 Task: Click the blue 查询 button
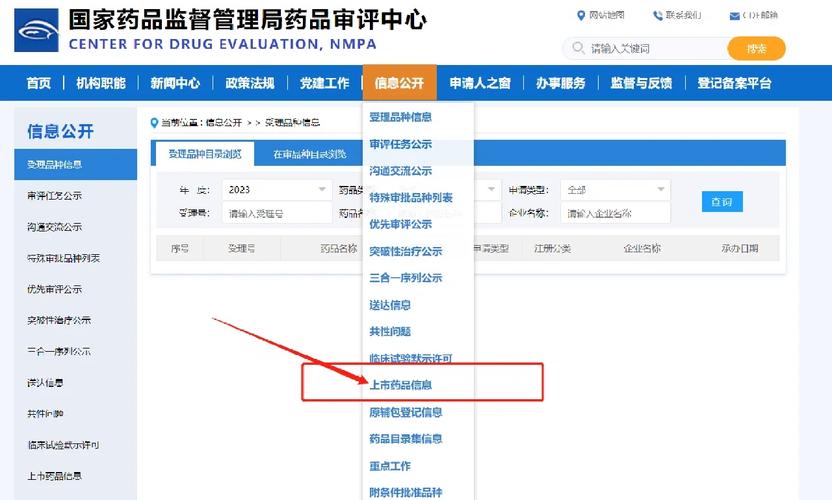(x=722, y=202)
